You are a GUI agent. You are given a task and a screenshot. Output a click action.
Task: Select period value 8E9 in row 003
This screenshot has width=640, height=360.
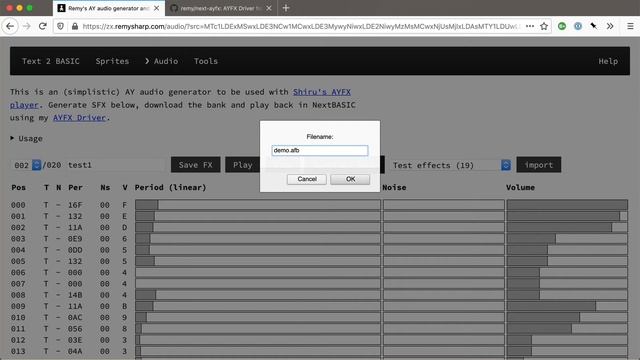[x=75, y=239]
